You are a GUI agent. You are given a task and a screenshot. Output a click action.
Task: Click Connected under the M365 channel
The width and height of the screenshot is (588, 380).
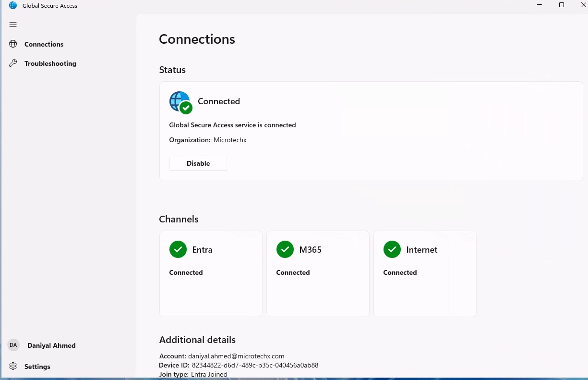293,272
